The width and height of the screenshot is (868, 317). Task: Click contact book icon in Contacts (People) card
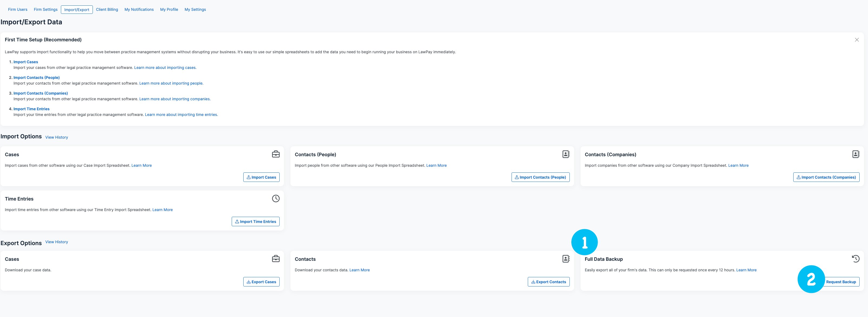(566, 154)
